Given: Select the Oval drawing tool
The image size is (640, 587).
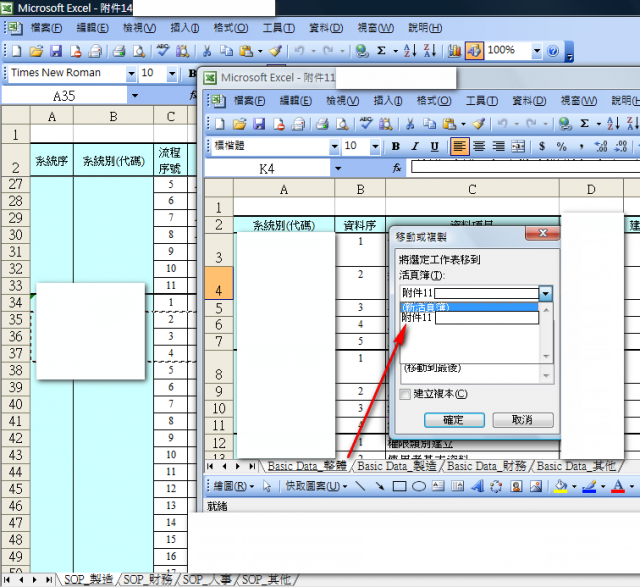Looking at the screenshot, I should (419, 486).
